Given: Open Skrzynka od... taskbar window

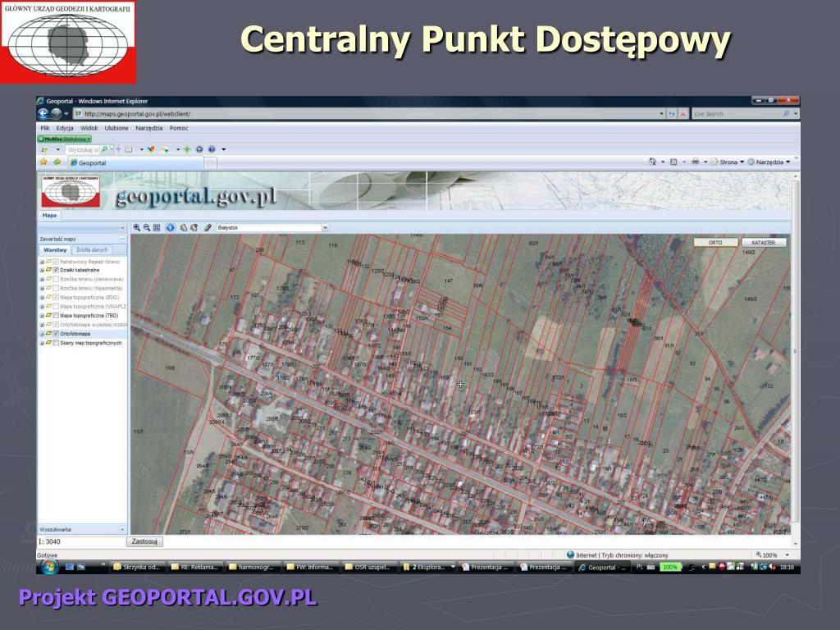Looking at the screenshot, I should point(137,567).
